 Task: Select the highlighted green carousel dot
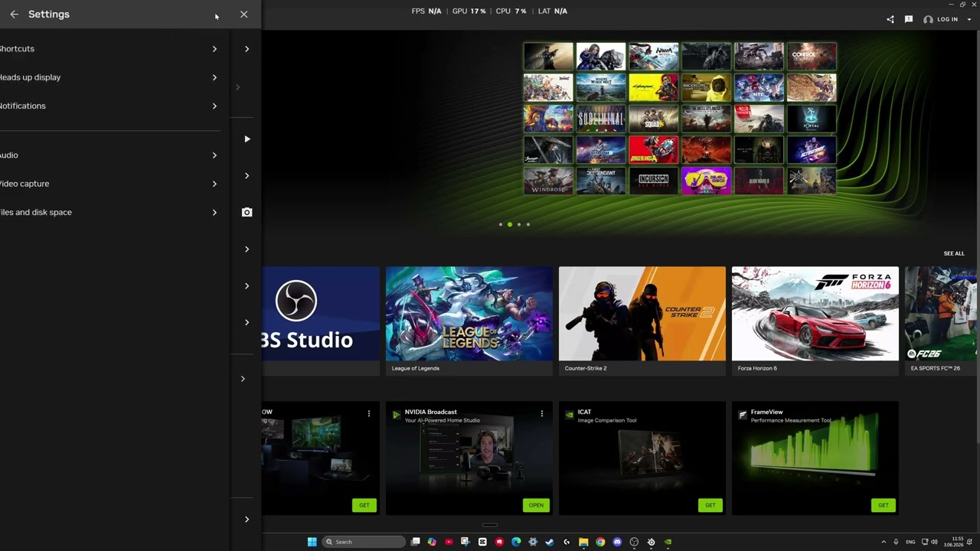point(510,224)
